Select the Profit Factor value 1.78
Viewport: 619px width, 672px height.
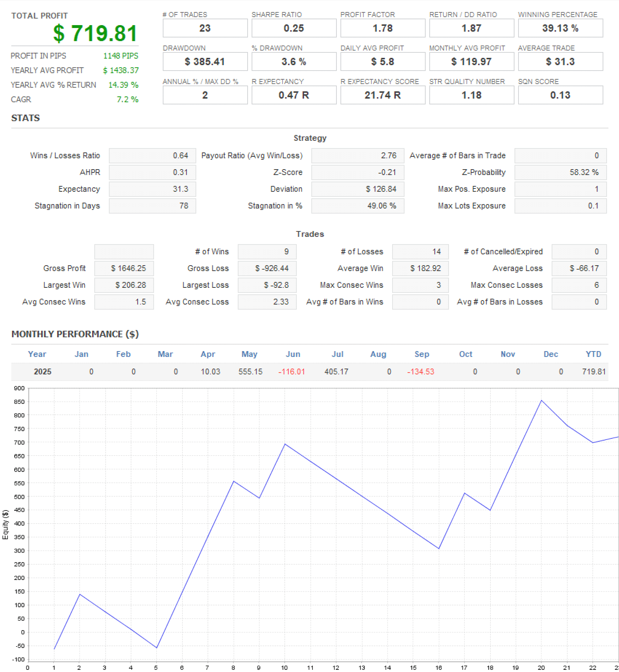(x=382, y=28)
